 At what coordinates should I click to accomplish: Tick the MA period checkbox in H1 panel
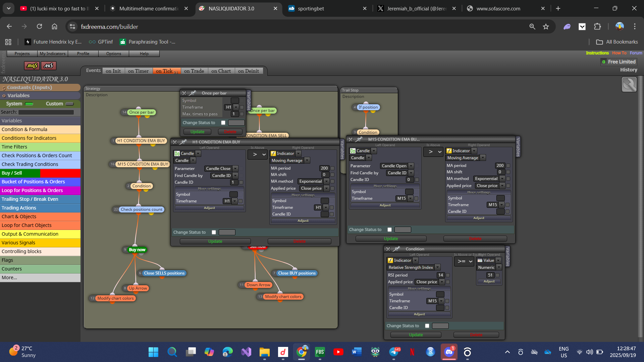(x=332, y=168)
